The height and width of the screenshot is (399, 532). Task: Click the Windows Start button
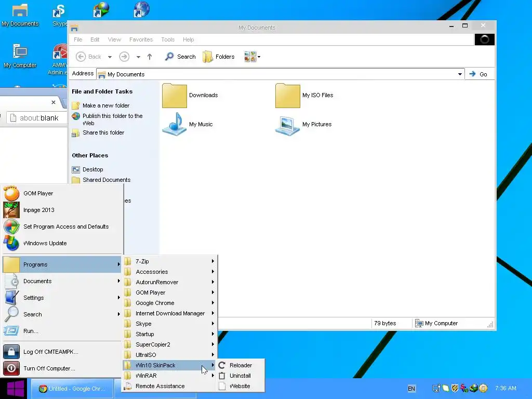pos(14,389)
